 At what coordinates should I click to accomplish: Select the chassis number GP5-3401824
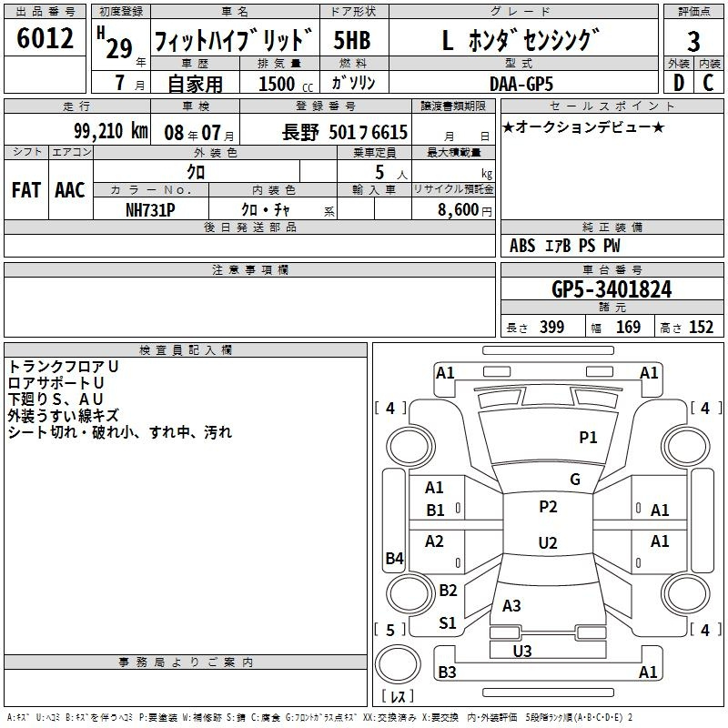(x=612, y=289)
